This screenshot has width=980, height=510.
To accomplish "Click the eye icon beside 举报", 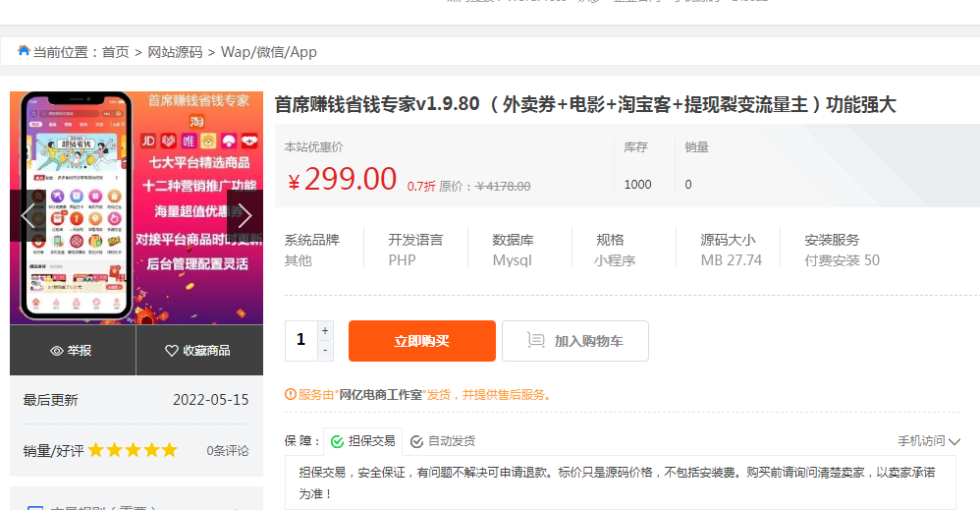I will tap(57, 351).
